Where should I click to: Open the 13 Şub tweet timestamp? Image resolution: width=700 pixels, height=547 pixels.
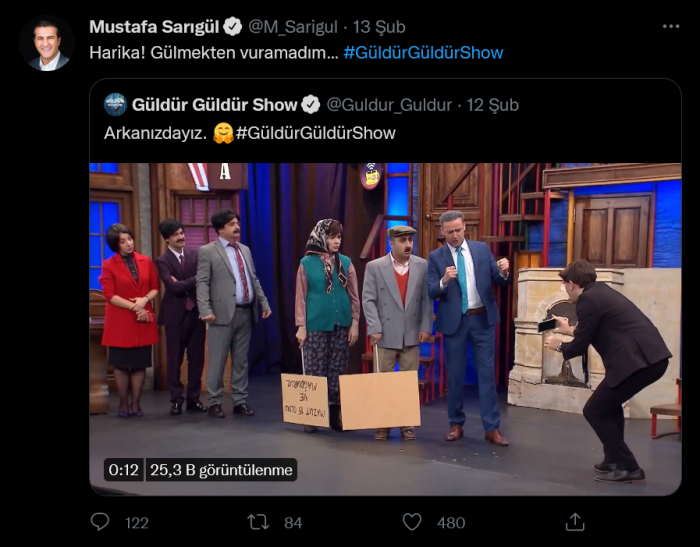[379, 27]
